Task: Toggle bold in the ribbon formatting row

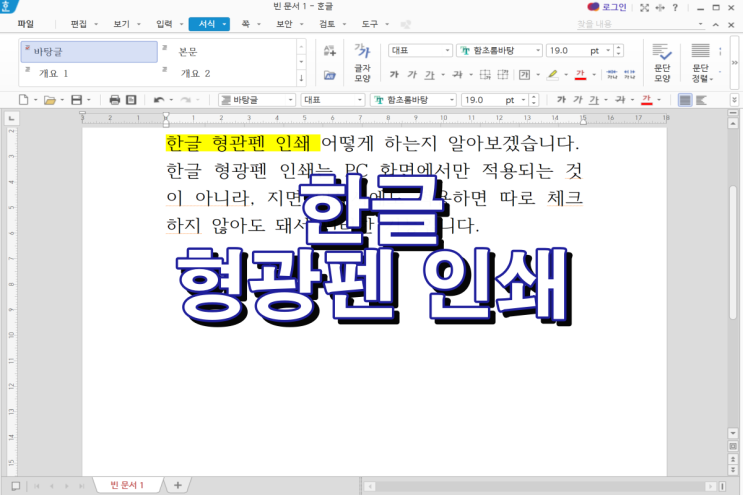Action: (394, 74)
